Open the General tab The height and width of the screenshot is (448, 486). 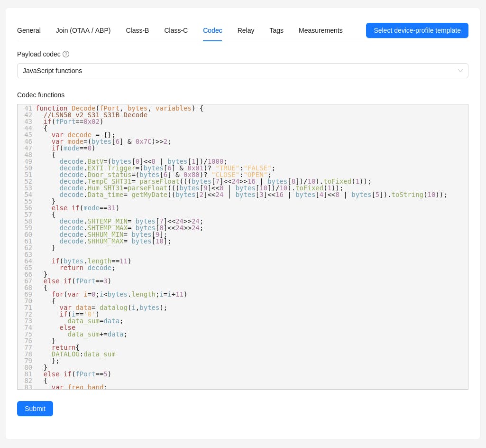(x=29, y=30)
